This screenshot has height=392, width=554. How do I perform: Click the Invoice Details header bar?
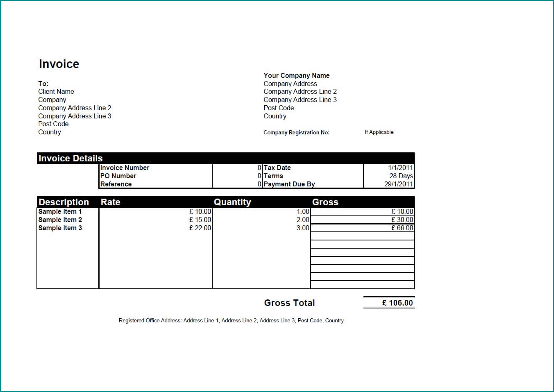(x=70, y=158)
